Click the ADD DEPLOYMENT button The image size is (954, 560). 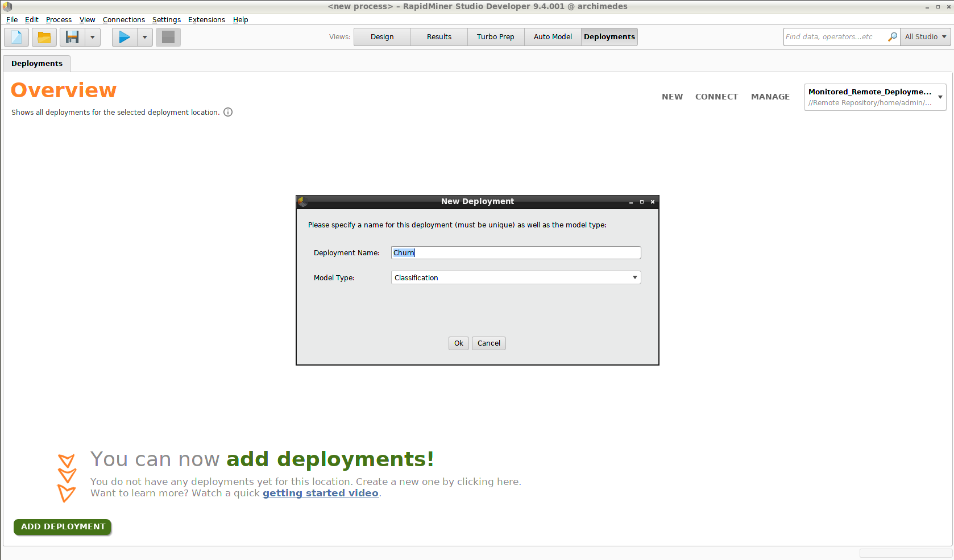point(63,527)
